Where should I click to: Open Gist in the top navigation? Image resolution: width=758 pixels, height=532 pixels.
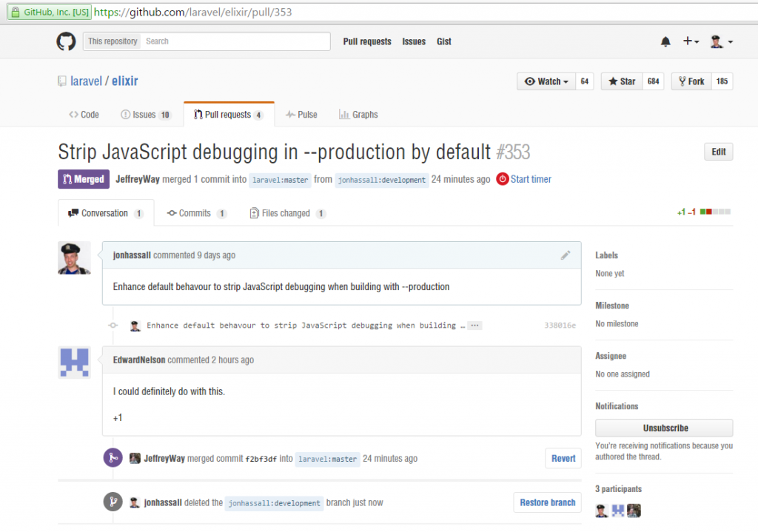pyautogui.click(x=444, y=41)
